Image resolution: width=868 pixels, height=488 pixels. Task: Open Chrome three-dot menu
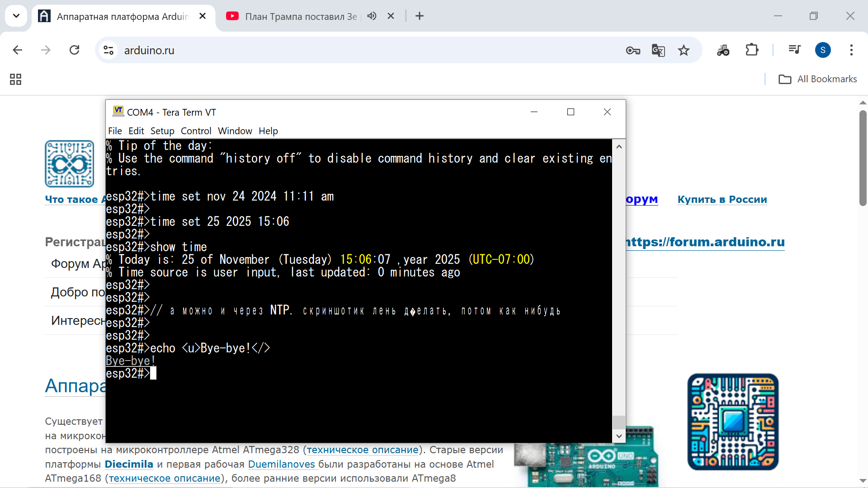pyautogui.click(x=851, y=50)
